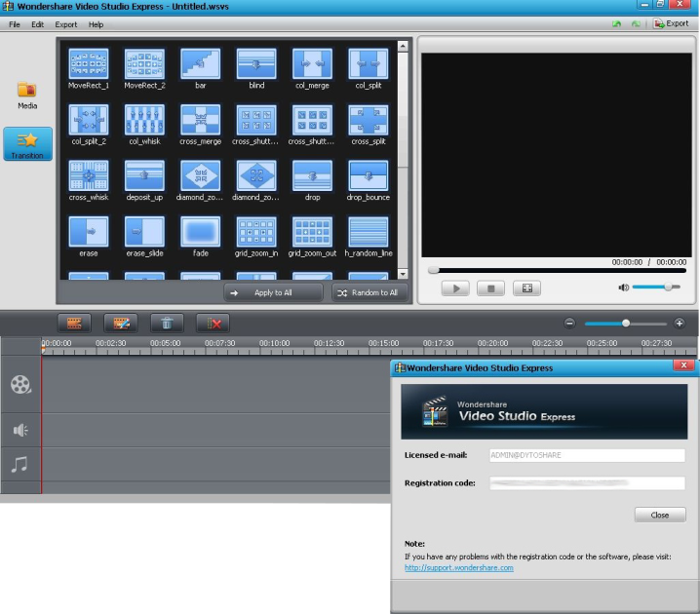Viewport: 700px width, 614px height.
Task: Click the Licensed e-mail field
Action: click(587, 455)
